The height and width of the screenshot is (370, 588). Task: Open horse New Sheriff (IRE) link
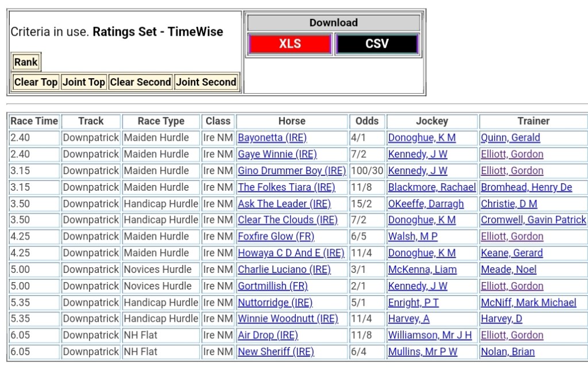pyautogui.click(x=276, y=352)
